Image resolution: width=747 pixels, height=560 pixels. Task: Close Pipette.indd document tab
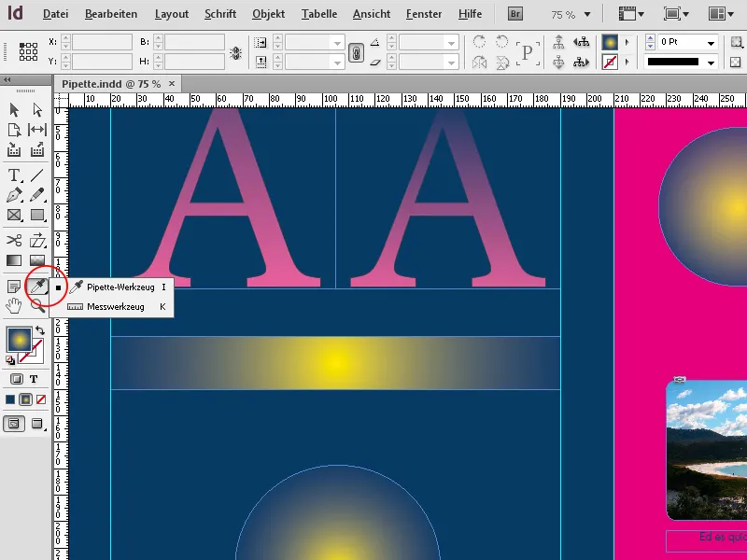point(172,84)
